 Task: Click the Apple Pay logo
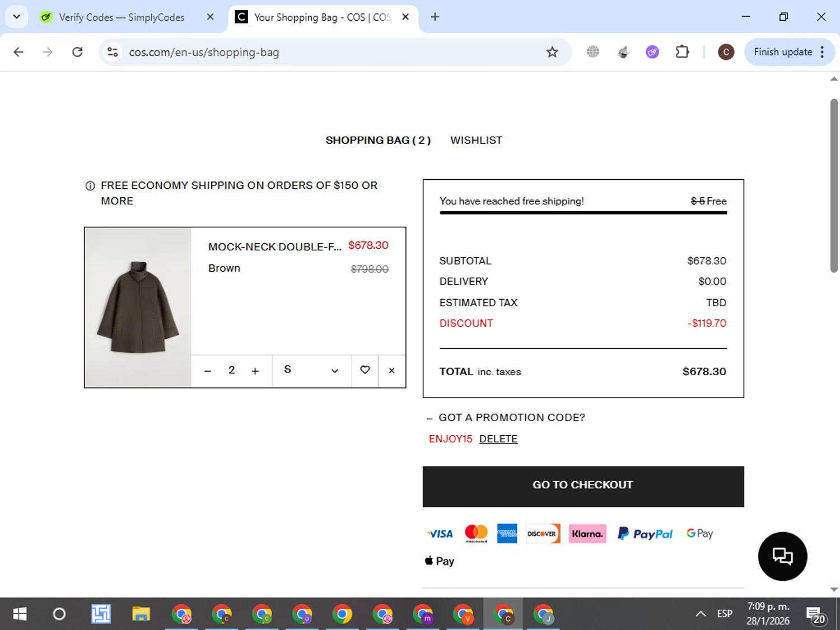click(440, 561)
